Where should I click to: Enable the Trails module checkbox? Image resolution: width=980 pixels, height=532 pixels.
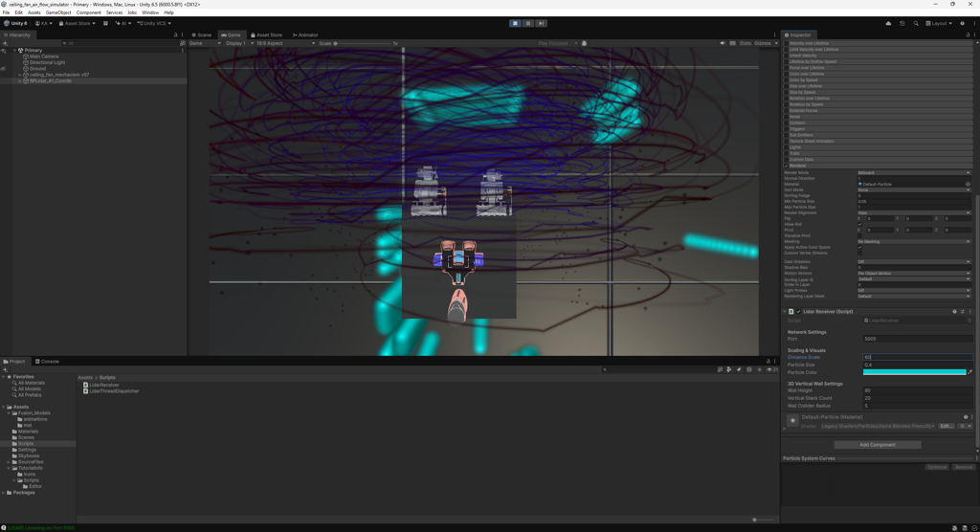[787, 153]
